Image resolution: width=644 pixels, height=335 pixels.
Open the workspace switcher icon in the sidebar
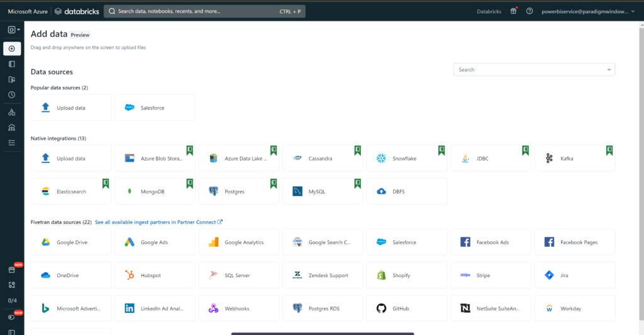[x=14, y=30]
